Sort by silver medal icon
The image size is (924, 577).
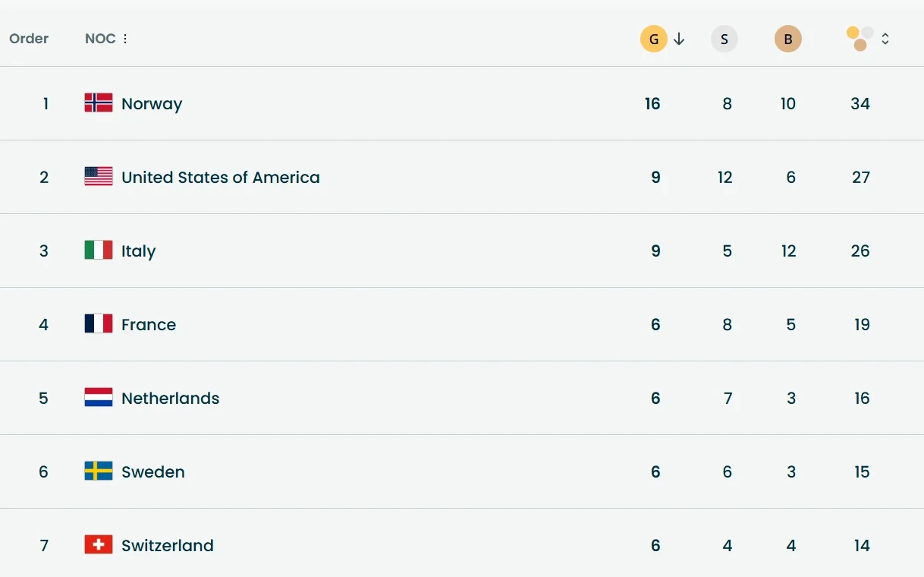[x=724, y=39]
